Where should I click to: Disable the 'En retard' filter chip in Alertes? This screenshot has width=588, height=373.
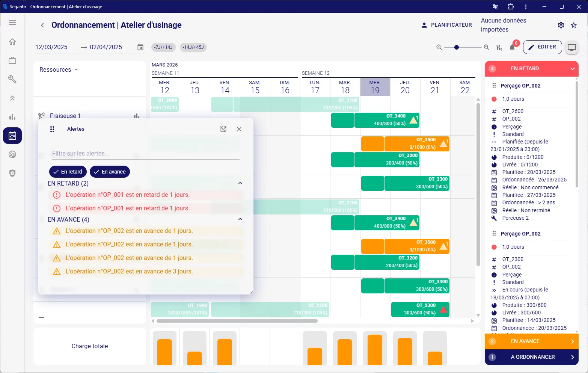pyautogui.click(x=68, y=172)
